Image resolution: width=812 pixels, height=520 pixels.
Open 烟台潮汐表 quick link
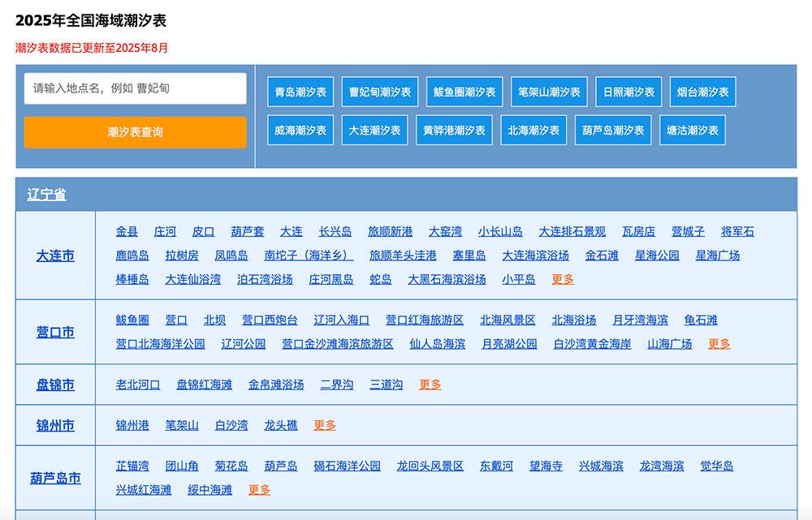(702, 92)
